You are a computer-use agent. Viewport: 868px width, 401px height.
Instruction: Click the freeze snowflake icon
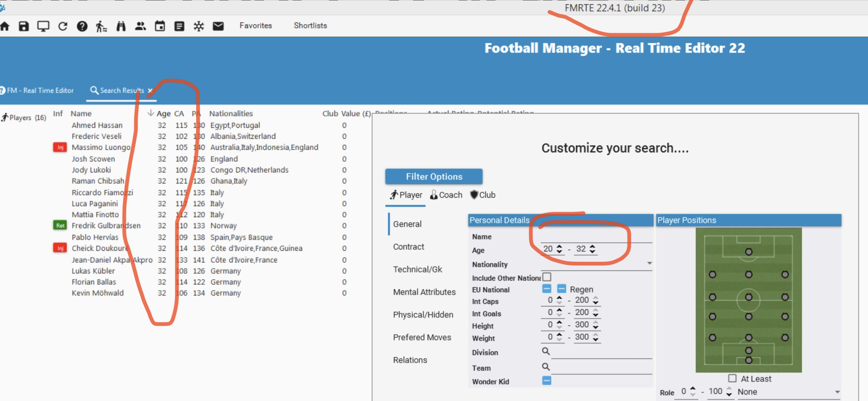pyautogui.click(x=199, y=26)
